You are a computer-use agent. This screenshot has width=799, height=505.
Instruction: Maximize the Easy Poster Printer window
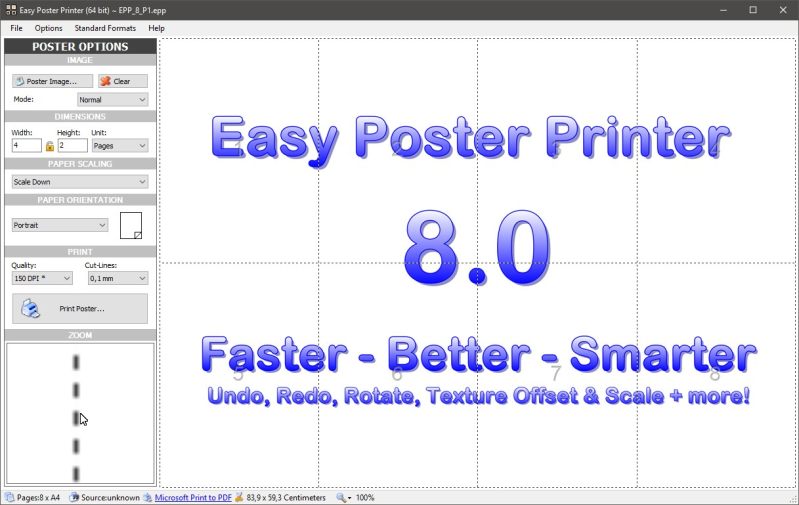[753, 10]
